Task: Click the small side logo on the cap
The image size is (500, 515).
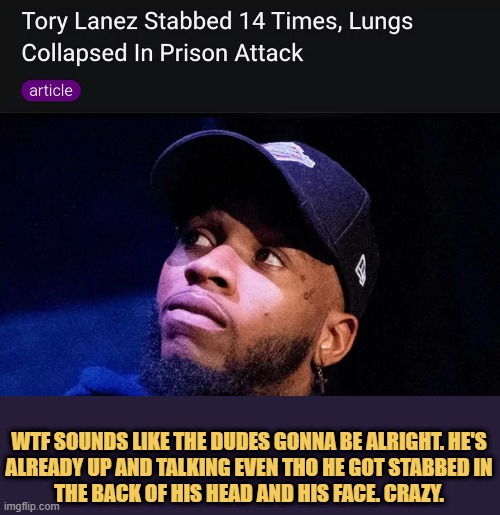Action: click(x=362, y=270)
